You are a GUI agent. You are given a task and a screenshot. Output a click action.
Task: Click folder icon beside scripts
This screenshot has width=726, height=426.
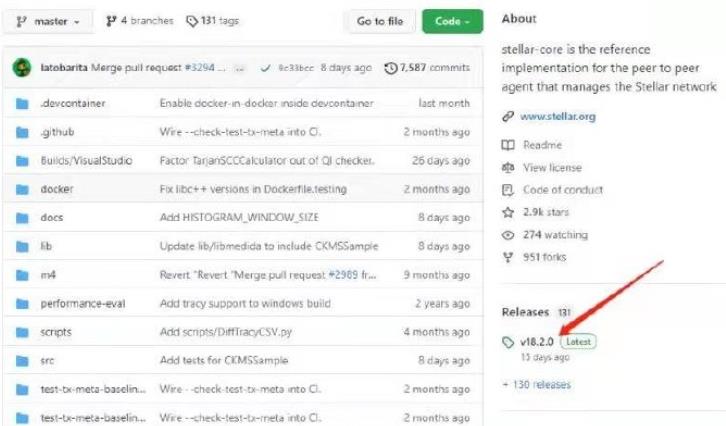coord(22,332)
